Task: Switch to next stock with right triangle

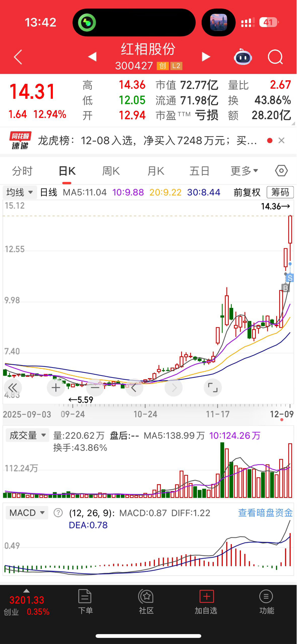Action: 206,57
